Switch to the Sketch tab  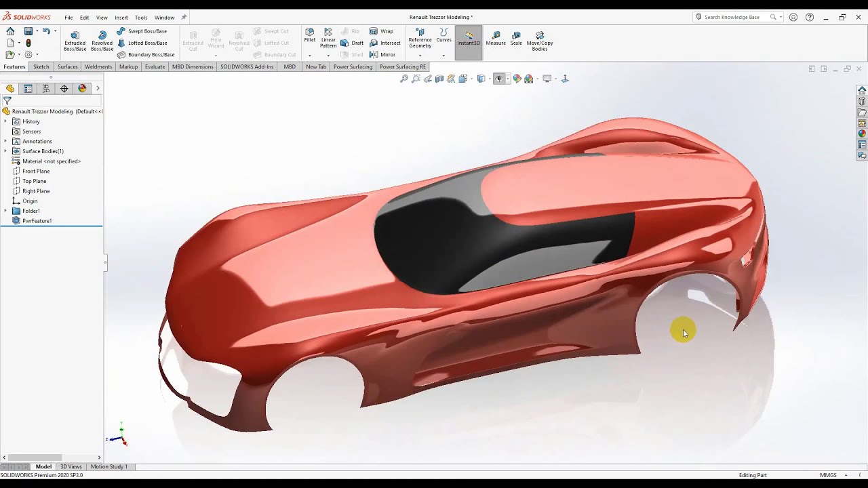coord(41,66)
